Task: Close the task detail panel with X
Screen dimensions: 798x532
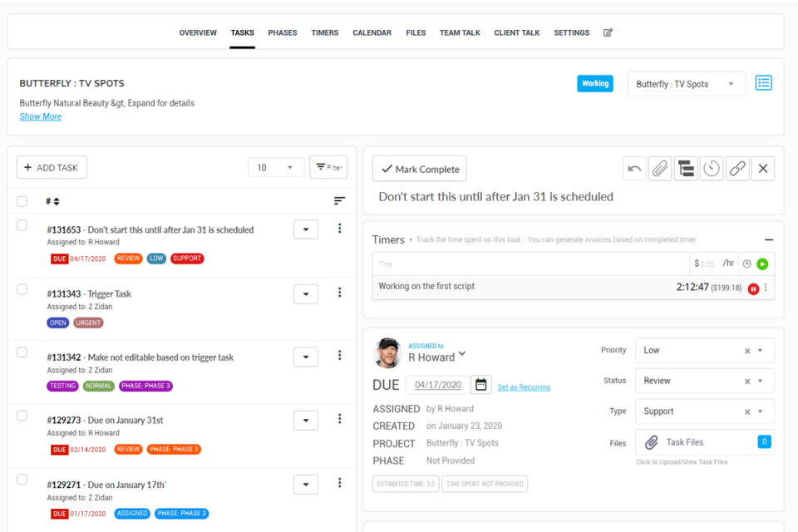Action: point(763,169)
